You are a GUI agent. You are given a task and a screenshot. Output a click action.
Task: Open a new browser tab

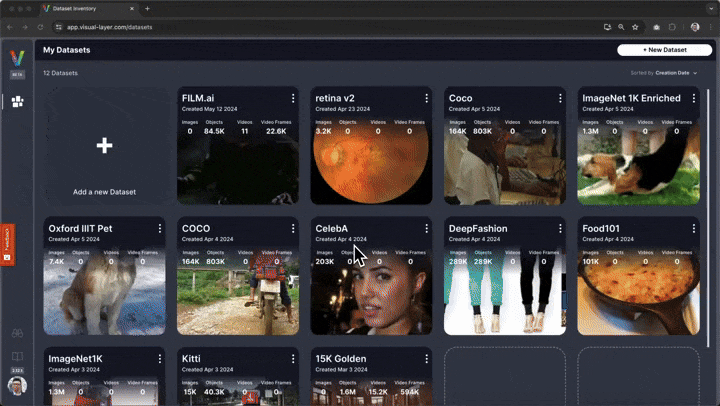pos(147,9)
